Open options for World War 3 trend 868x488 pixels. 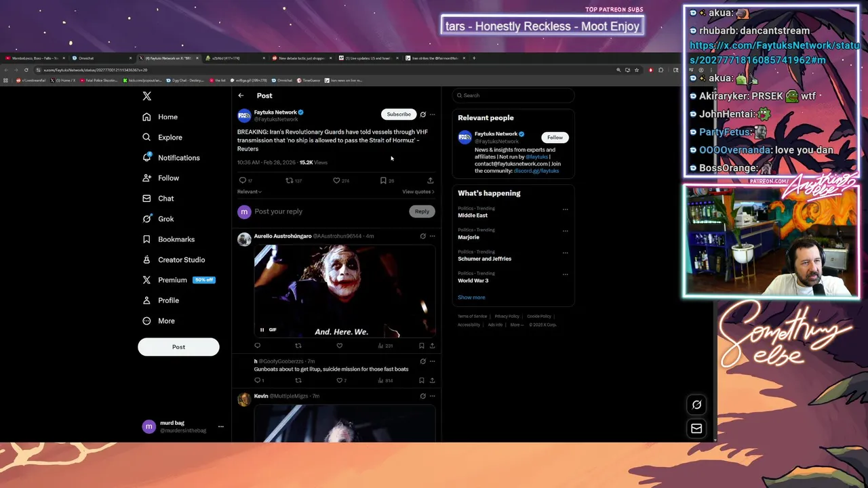click(x=565, y=274)
